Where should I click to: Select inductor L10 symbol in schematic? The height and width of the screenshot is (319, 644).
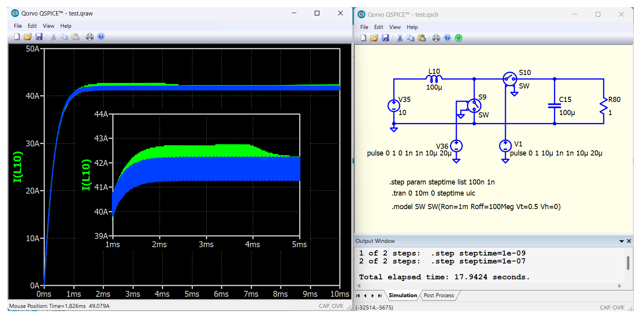pos(434,79)
